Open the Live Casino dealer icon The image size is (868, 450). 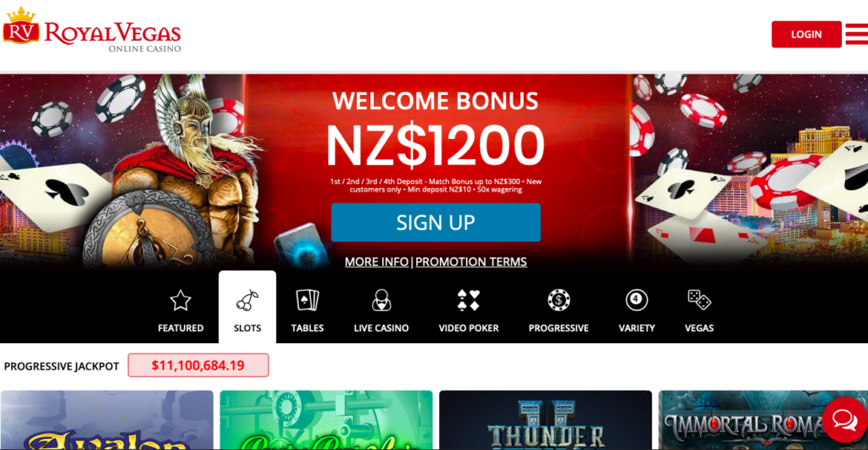(381, 301)
